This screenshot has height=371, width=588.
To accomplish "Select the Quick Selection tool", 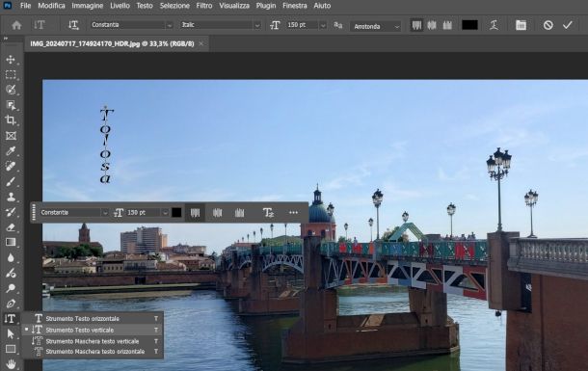I will click(x=11, y=90).
